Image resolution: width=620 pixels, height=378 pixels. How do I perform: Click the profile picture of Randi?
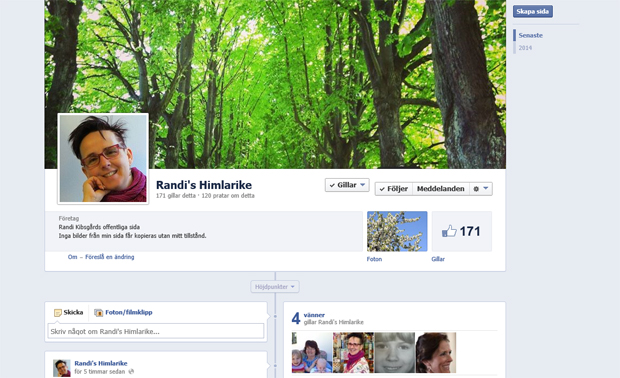click(x=103, y=159)
